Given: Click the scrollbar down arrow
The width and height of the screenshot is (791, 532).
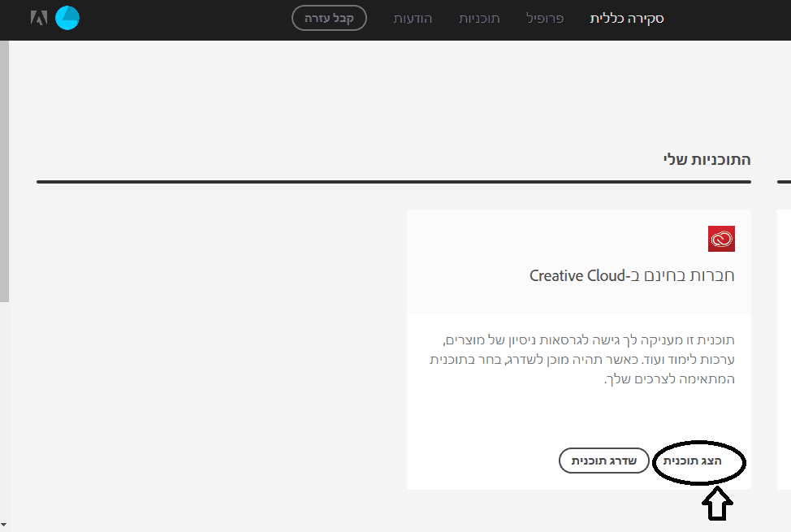Looking at the screenshot, I should (x=4, y=525).
